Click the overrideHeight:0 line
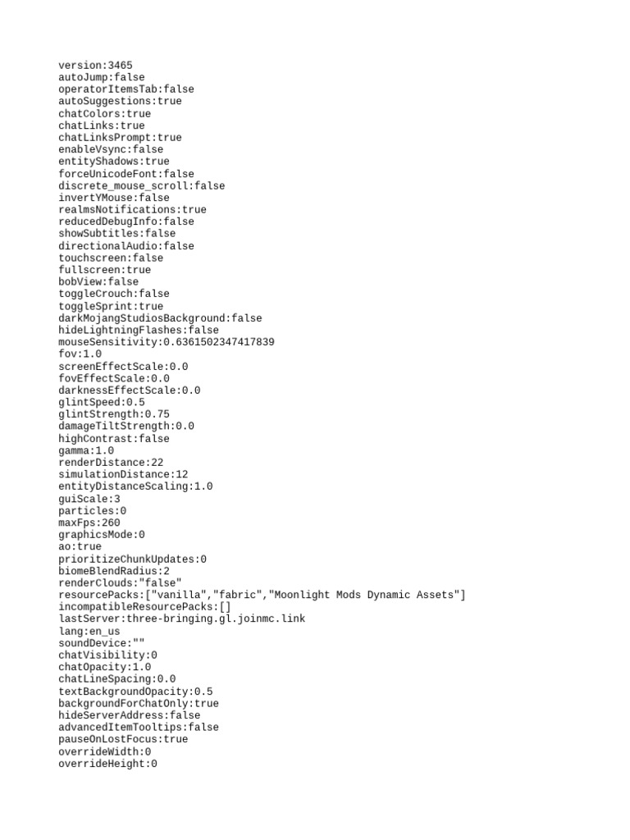The height and width of the screenshot is (840, 630). coord(107,764)
